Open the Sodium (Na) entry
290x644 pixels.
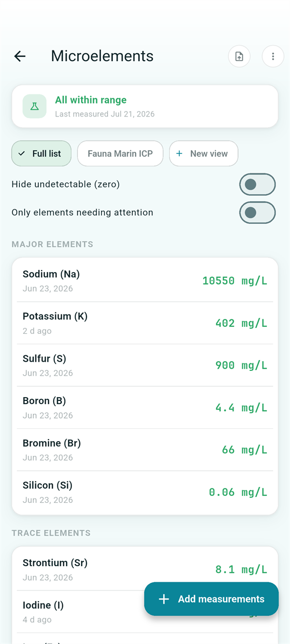coord(145,281)
